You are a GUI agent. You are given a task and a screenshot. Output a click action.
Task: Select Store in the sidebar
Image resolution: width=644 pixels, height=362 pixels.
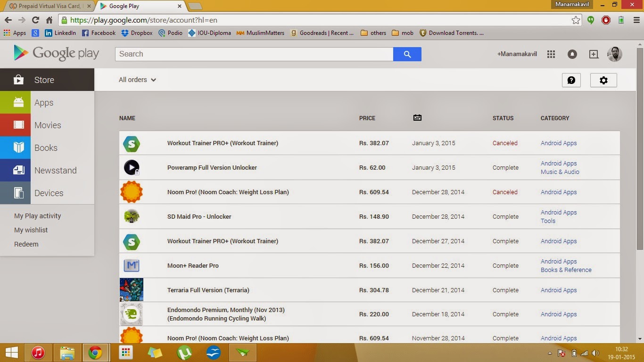tap(47, 80)
